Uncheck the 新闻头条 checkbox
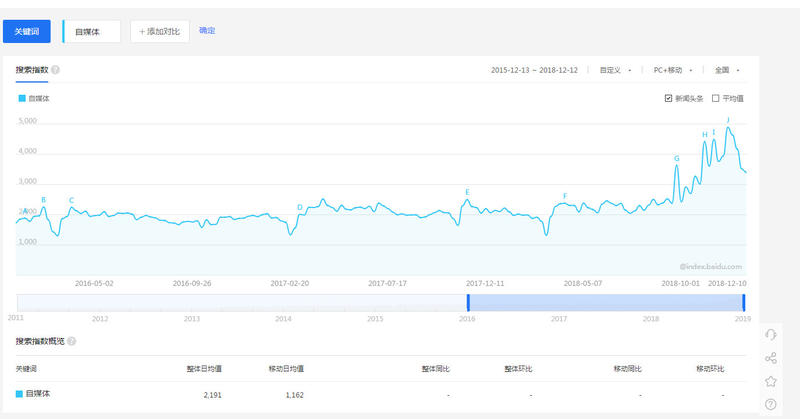Viewport: 800px width, 419px height. [x=668, y=98]
